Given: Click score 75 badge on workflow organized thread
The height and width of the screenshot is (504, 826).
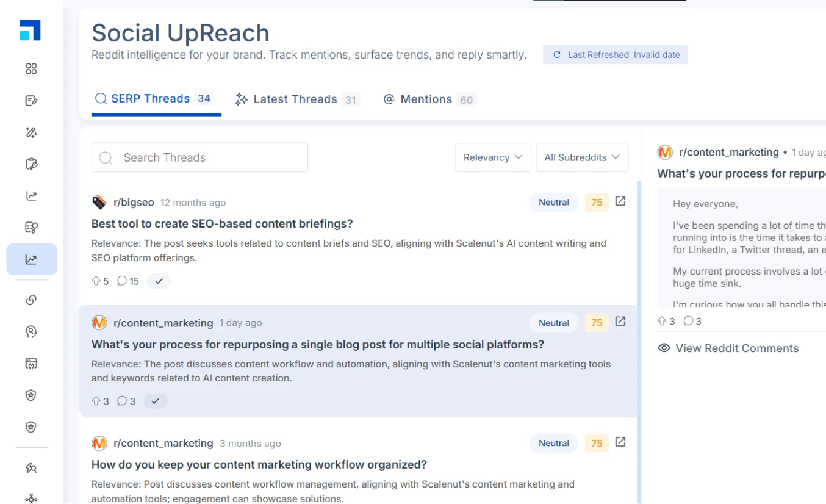Looking at the screenshot, I should tap(597, 443).
